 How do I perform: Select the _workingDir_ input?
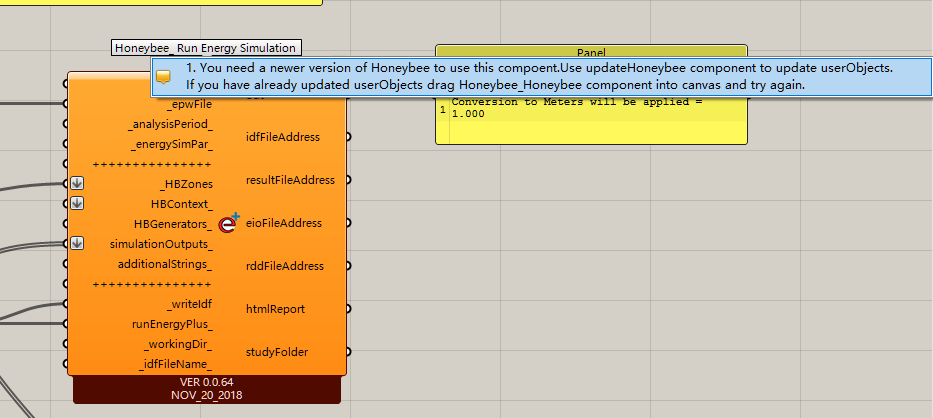pos(178,344)
